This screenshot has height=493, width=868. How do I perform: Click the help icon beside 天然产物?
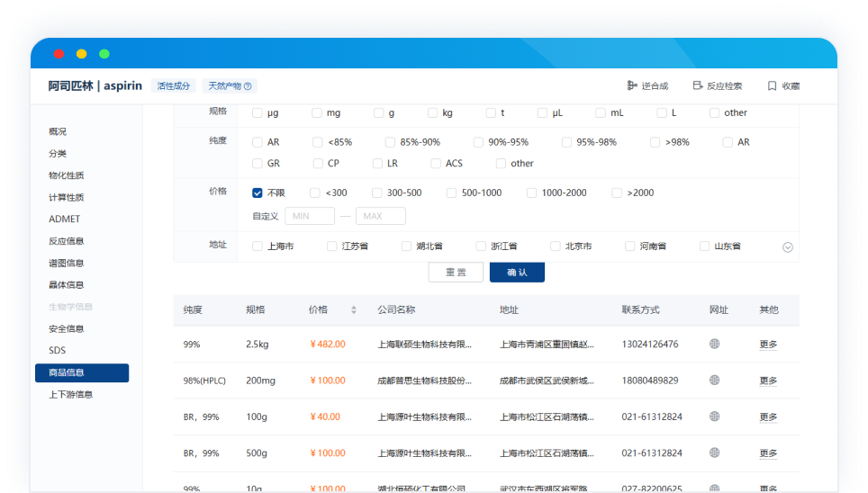[x=248, y=86]
